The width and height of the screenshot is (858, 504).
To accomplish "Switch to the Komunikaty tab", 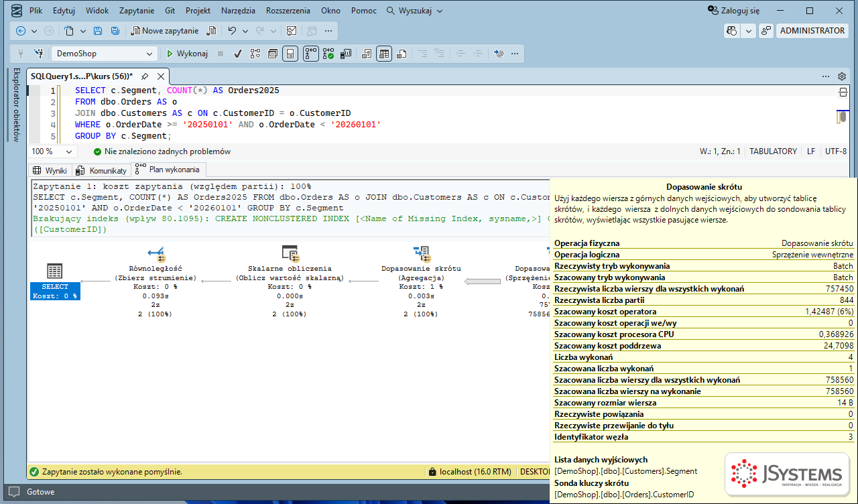I will pyautogui.click(x=102, y=170).
